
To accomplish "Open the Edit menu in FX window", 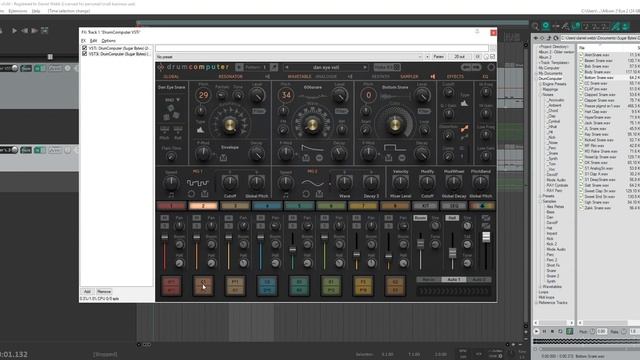I will (93, 41).
